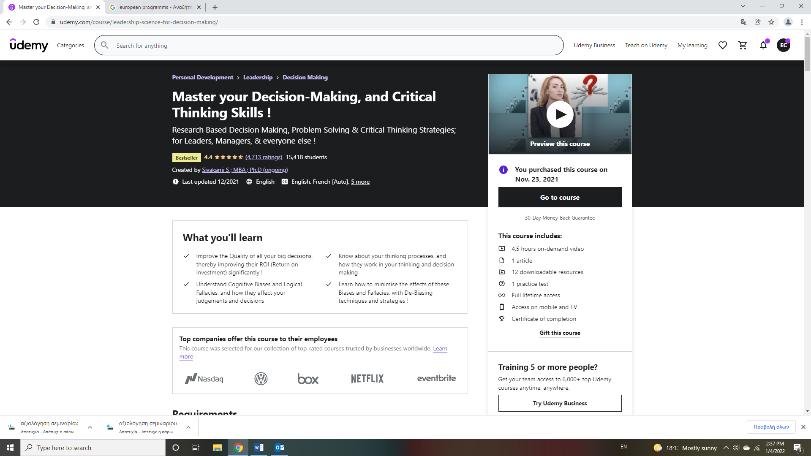The width and height of the screenshot is (811, 456).
Task: Open the wishlist heart icon
Action: [723, 45]
